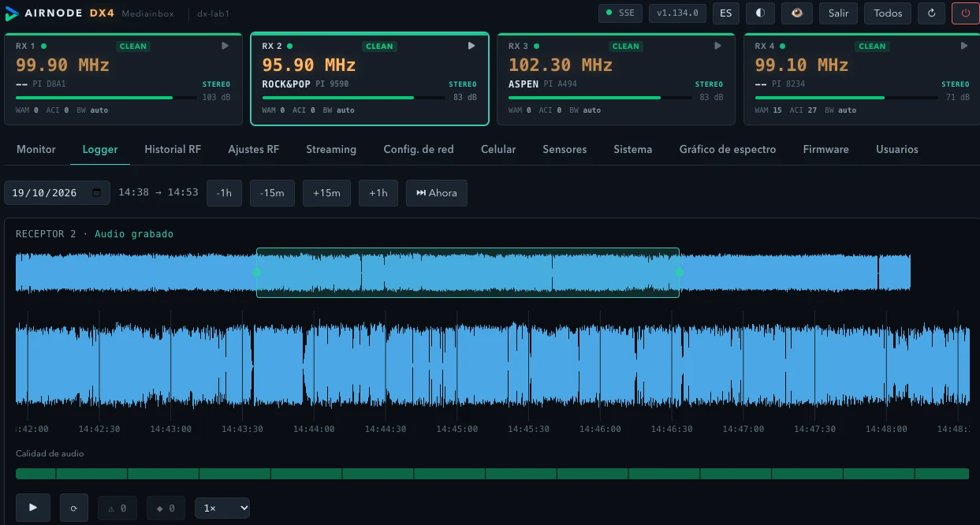
Task: Open the Celular tab
Action: [498, 149]
